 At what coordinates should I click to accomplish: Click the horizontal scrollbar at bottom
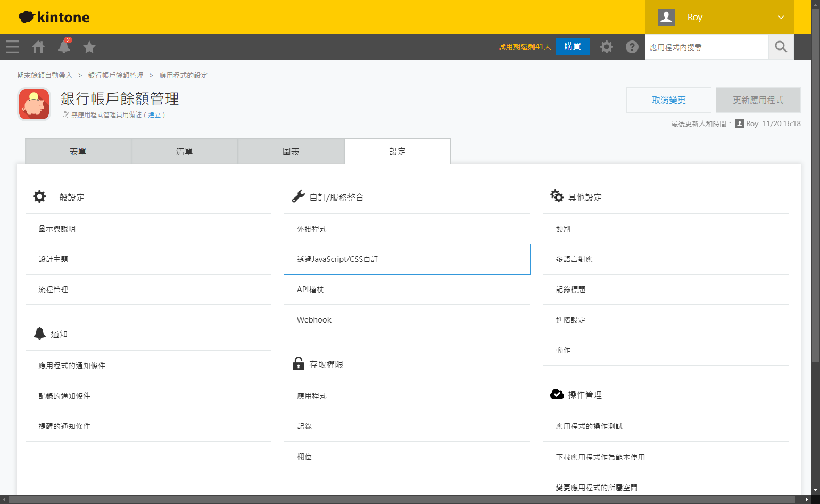point(402,500)
